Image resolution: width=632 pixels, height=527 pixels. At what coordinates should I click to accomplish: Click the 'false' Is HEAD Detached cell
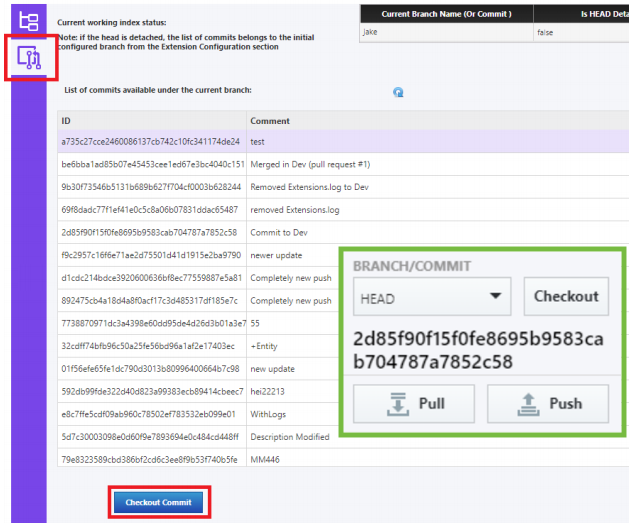point(582,32)
